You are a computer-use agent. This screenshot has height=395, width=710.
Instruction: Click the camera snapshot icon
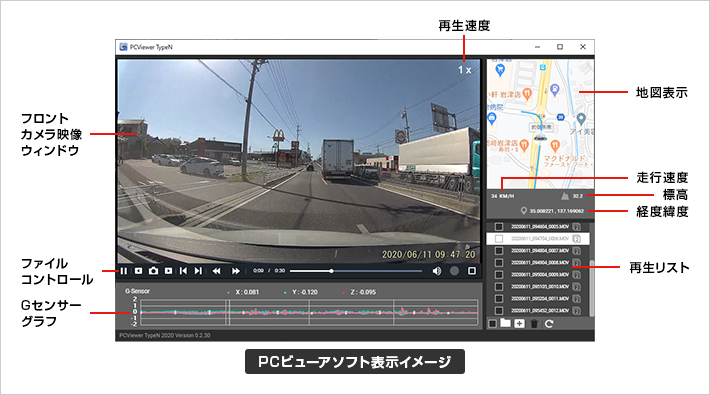click(154, 271)
